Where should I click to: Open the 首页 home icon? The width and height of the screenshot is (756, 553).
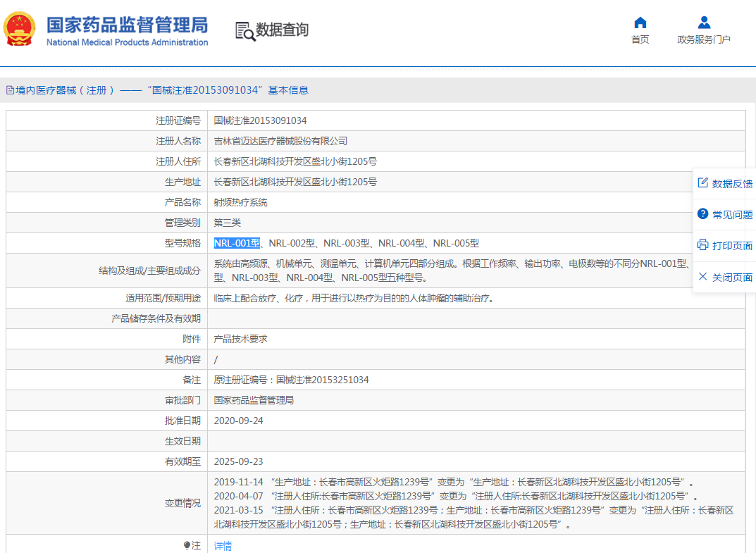[640, 23]
